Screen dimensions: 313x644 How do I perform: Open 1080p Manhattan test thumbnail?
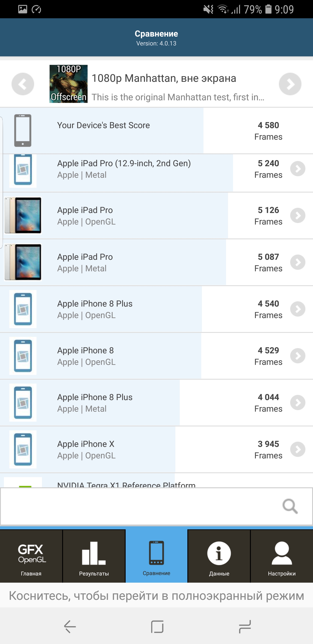pyautogui.click(x=68, y=84)
